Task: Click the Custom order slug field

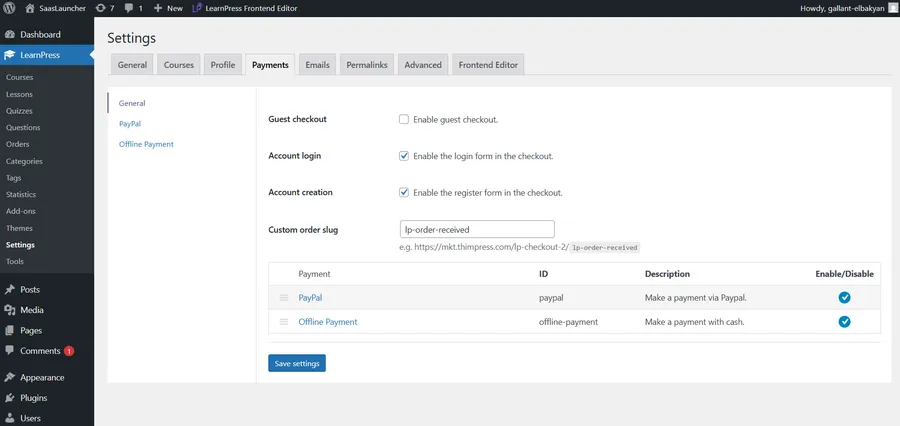Action: 477,229
